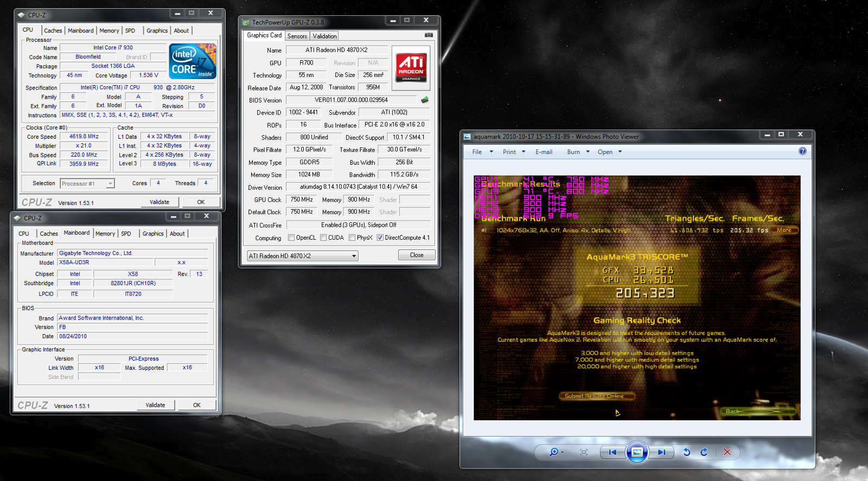Click the lower CPU-Z Mainboard window title icon
The width and height of the screenshot is (868, 481).
click(x=17, y=218)
